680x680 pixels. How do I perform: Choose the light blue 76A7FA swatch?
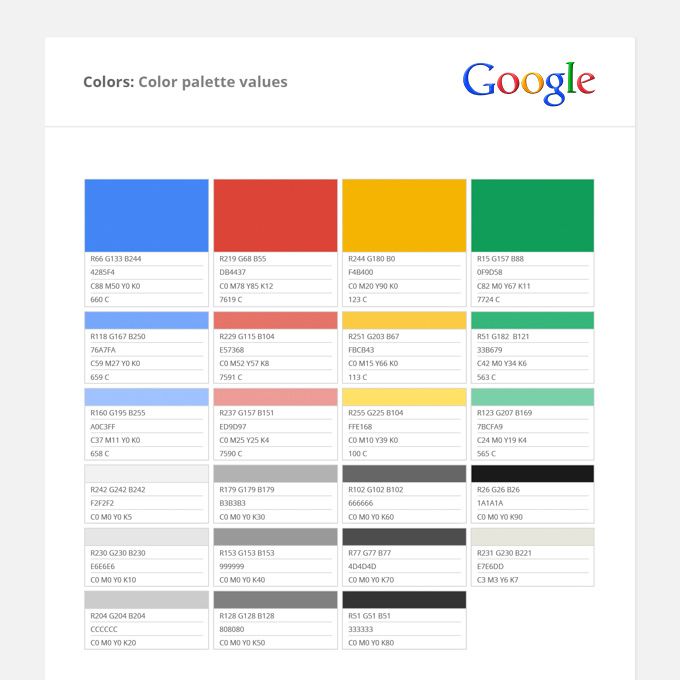[147, 320]
